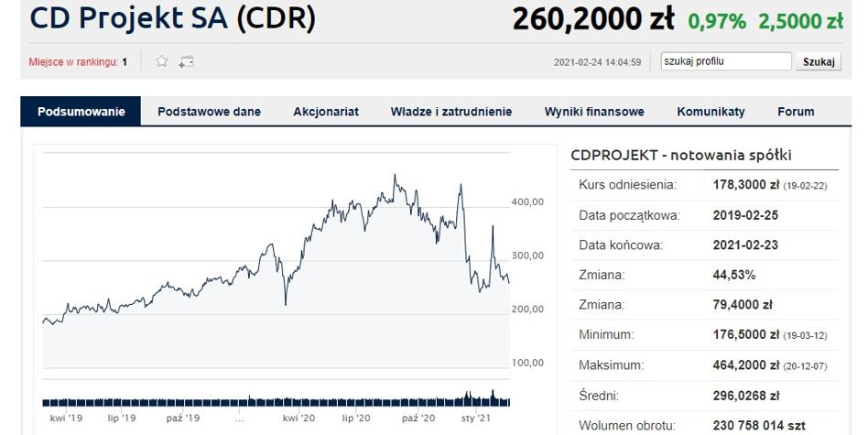This screenshot has width=868, height=435.
Task: Go to Władze i zatrudnienie tab
Action: click(x=451, y=111)
